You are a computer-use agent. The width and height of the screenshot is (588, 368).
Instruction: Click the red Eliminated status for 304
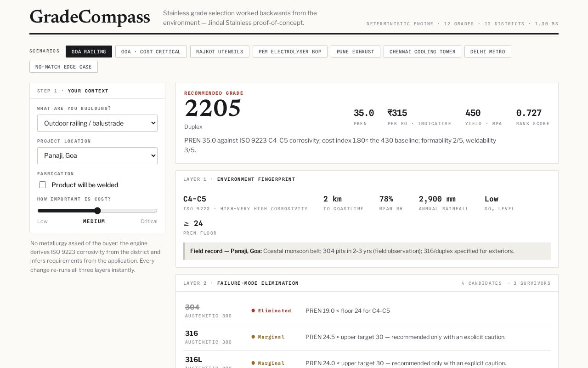click(x=271, y=310)
